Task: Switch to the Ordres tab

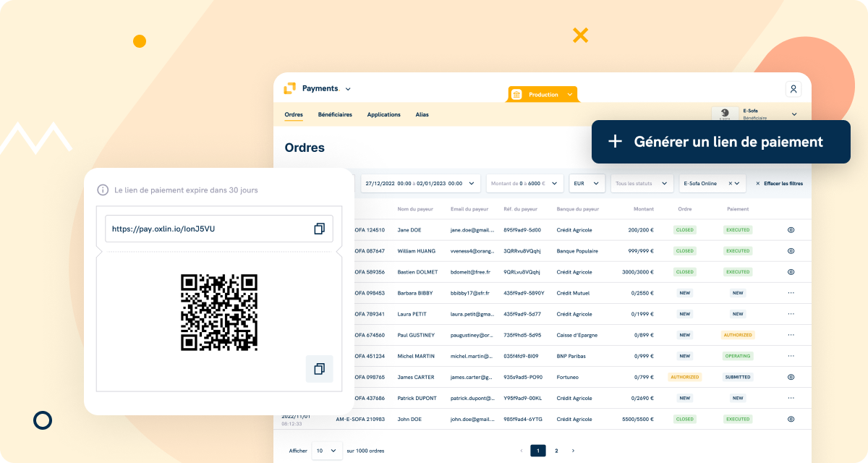Action: [x=294, y=114]
